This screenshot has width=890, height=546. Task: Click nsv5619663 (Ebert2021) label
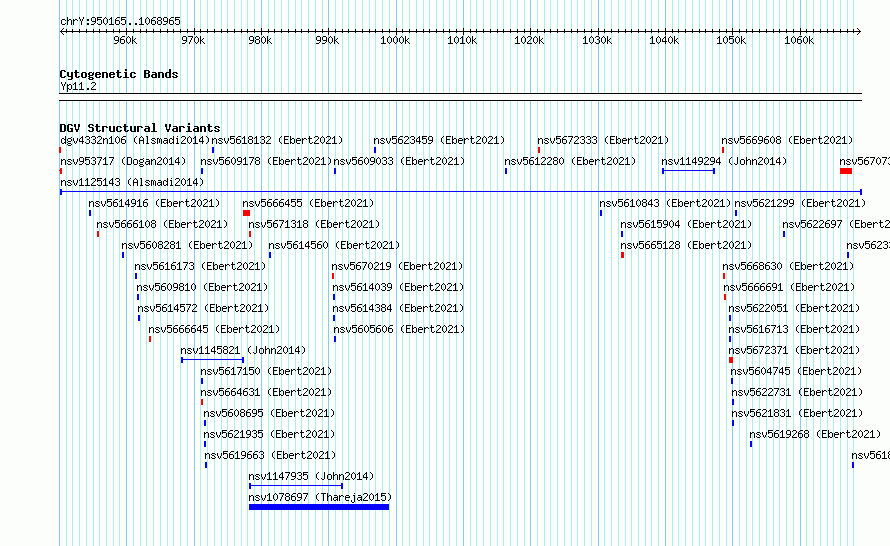point(270,455)
